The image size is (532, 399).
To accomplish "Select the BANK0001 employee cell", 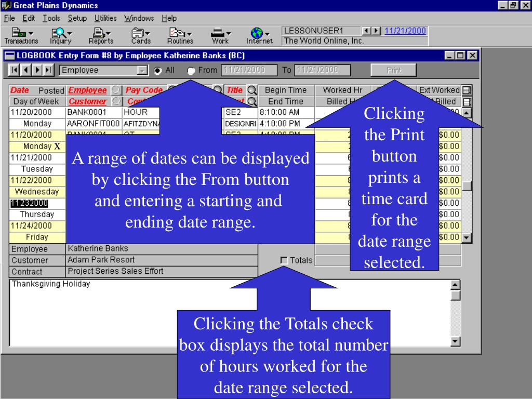I will pos(94,112).
